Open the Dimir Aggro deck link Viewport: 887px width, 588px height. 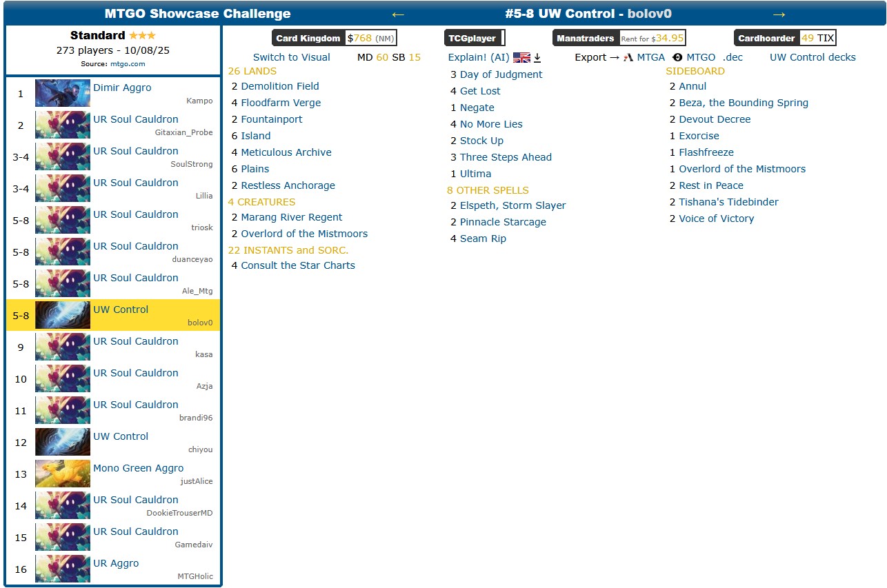(x=122, y=88)
